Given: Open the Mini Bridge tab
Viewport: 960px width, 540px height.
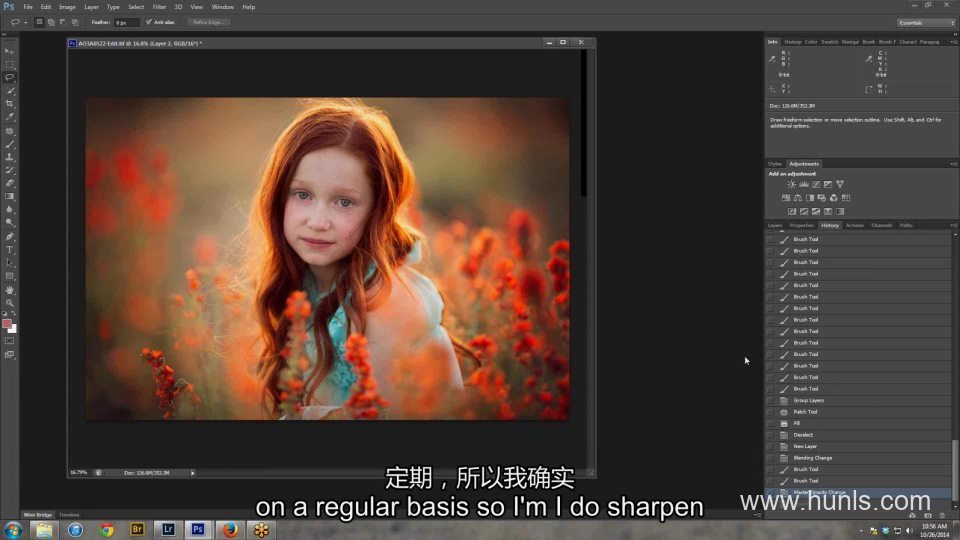Looking at the screenshot, I should point(38,515).
